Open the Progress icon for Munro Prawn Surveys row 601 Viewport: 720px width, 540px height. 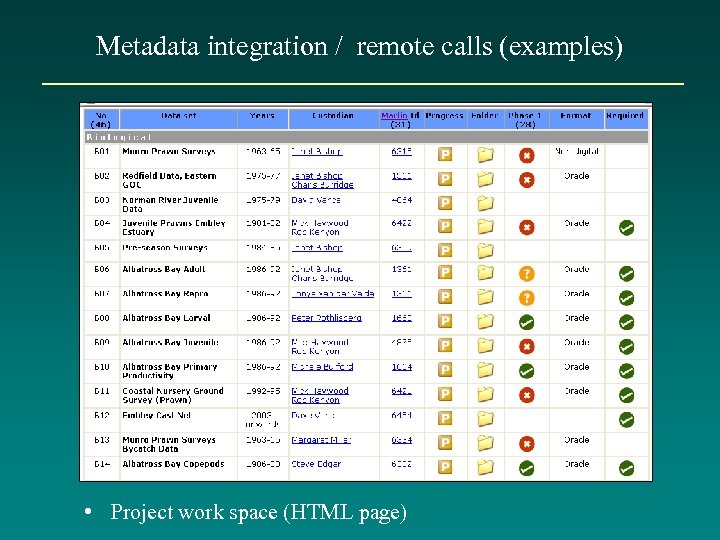444,154
